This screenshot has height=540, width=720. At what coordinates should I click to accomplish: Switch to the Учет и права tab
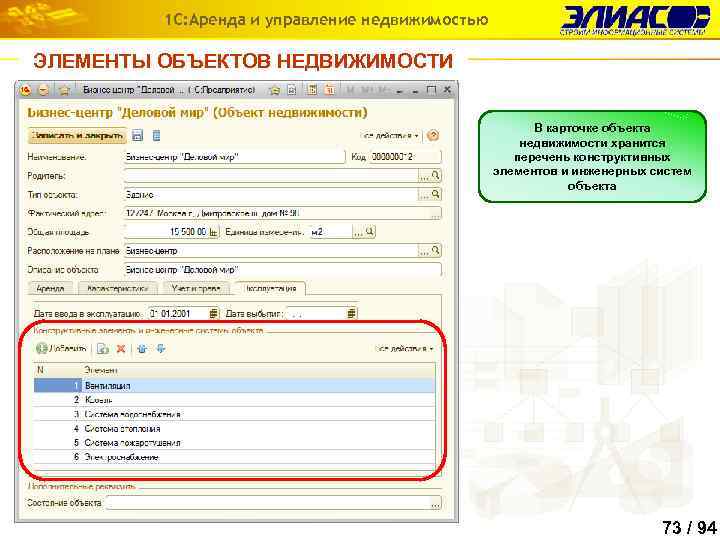pos(196,288)
